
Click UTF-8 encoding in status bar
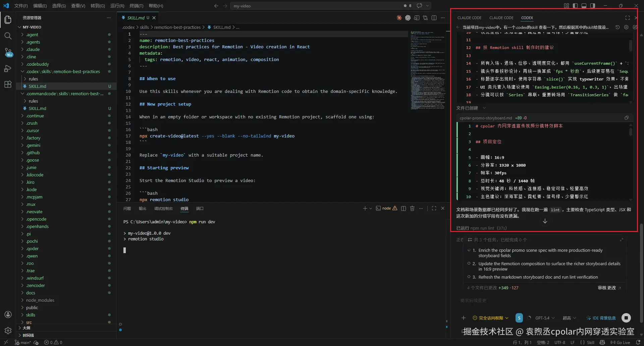[x=560, y=342]
